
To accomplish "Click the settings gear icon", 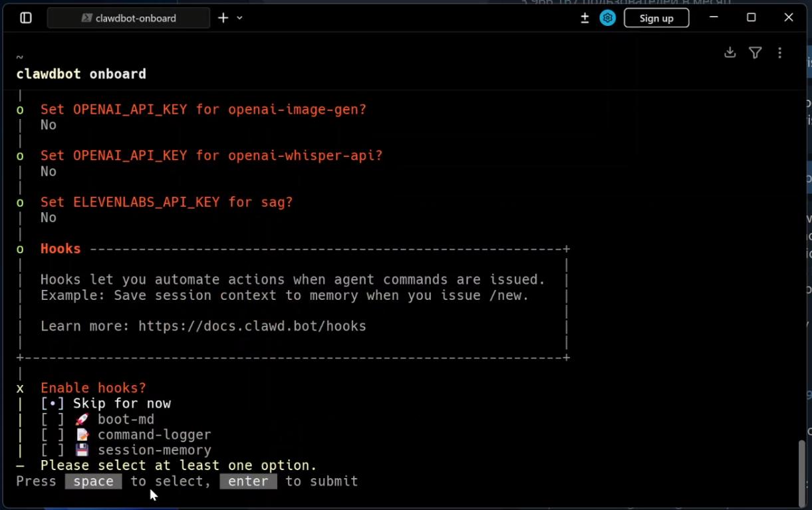I will click(607, 18).
